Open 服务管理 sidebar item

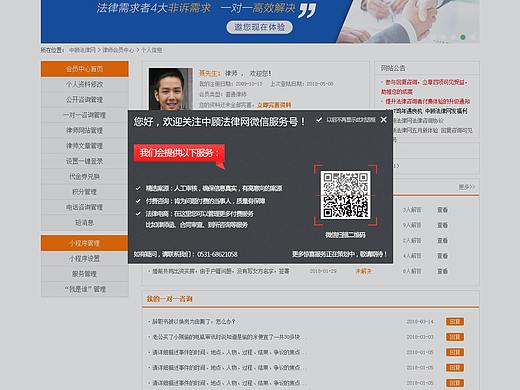click(x=84, y=274)
